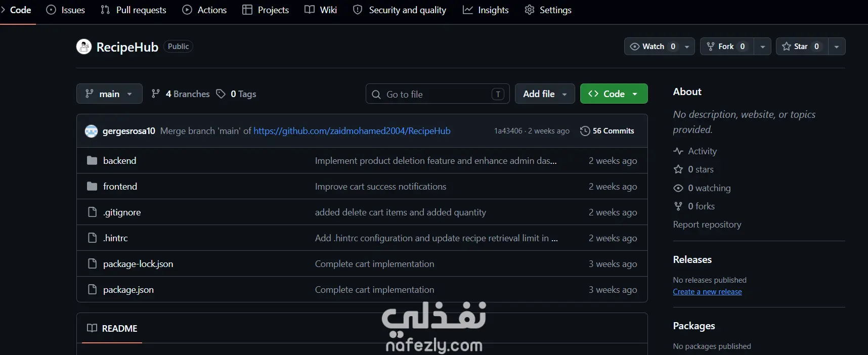Focus the Go to file search field

(x=438, y=94)
